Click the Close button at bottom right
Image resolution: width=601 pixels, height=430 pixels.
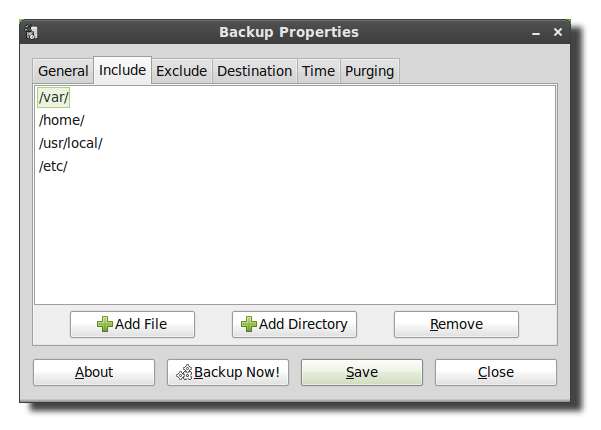tap(495, 372)
